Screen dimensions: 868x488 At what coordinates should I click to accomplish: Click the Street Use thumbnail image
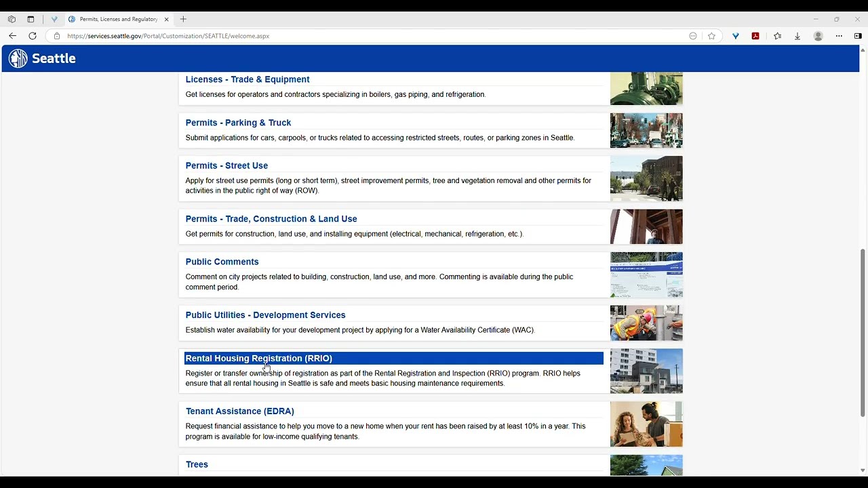pos(646,179)
